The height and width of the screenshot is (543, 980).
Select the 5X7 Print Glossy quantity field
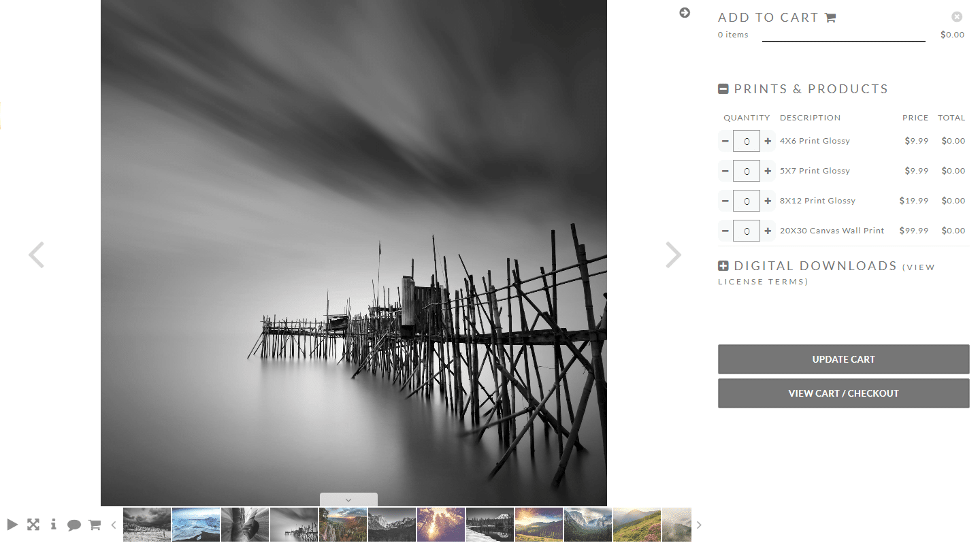[x=747, y=171]
